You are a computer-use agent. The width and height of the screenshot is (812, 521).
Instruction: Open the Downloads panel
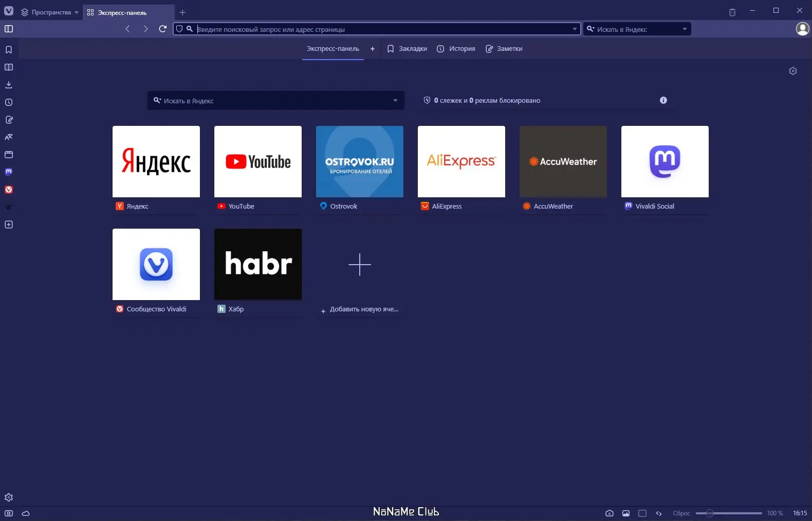[9, 85]
